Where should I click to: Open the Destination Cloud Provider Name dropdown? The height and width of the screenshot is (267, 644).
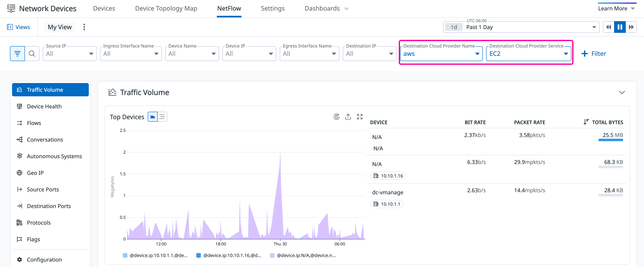tap(477, 54)
